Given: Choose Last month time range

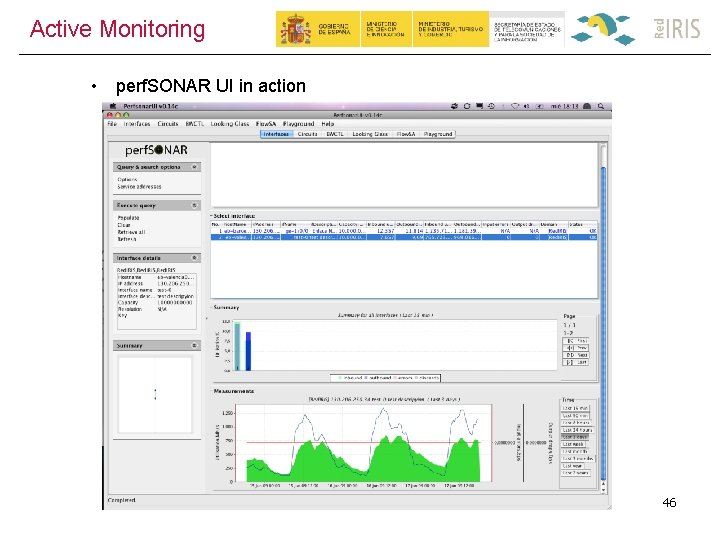Looking at the screenshot, I should [x=575, y=451].
